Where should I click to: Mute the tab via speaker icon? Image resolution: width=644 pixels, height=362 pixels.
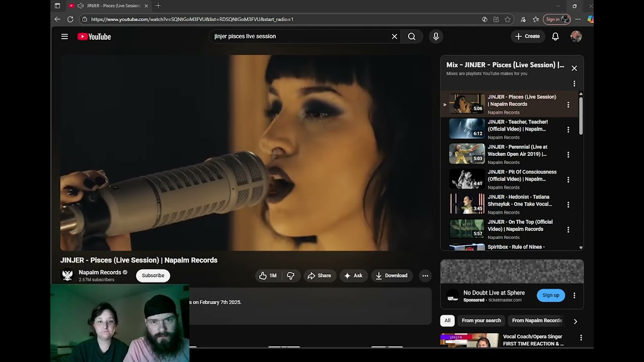coord(80,6)
